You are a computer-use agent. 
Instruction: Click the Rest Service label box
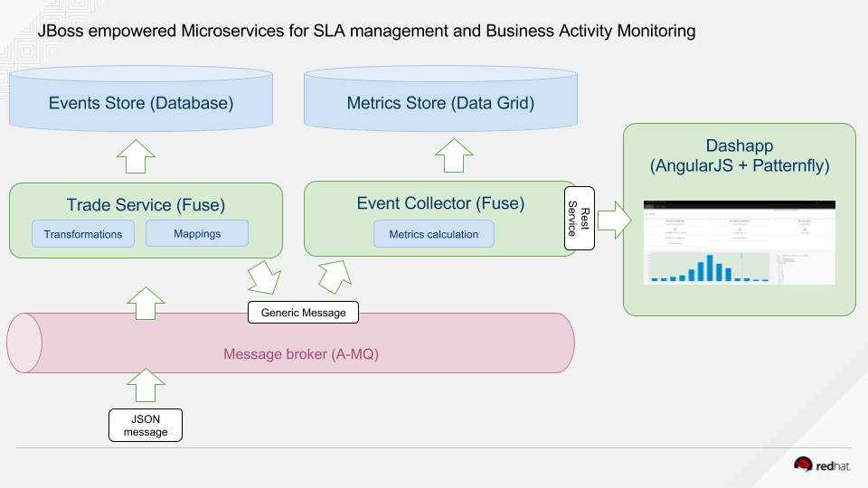point(579,219)
